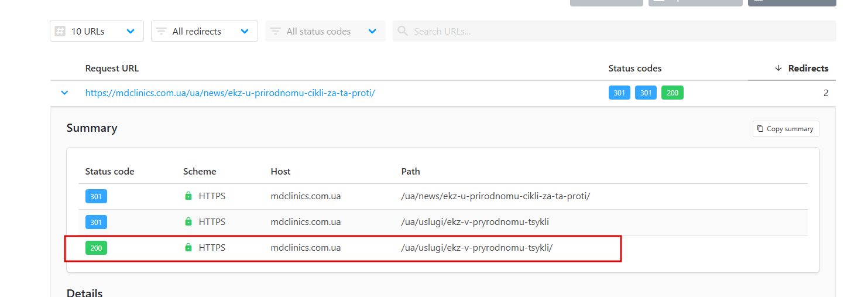Screen dimensions: 868x297
Task: Collapse the expanded mdclinics URL row
Action: (x=65, y=93)
